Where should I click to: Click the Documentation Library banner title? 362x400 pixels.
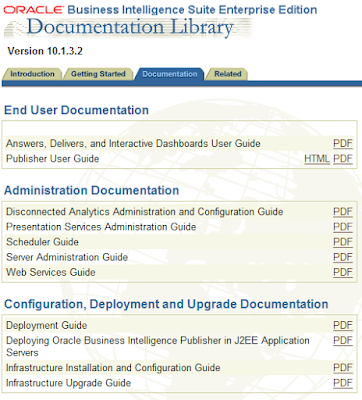click(130, 27)
